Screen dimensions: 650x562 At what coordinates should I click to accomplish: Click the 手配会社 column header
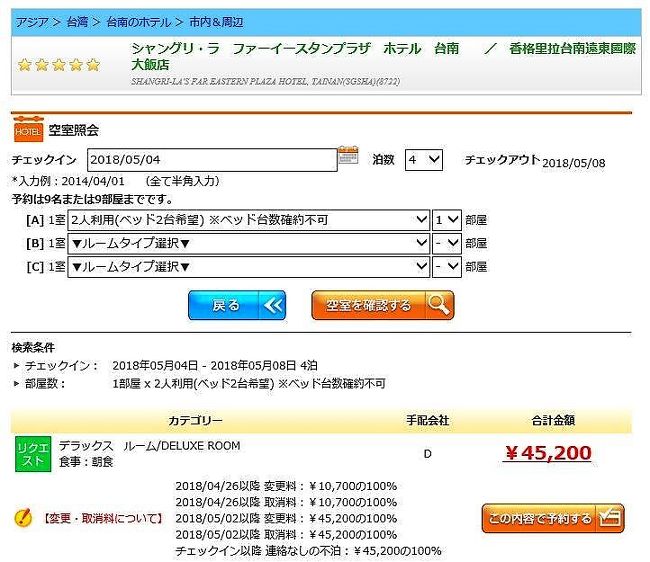coord(427,421)
